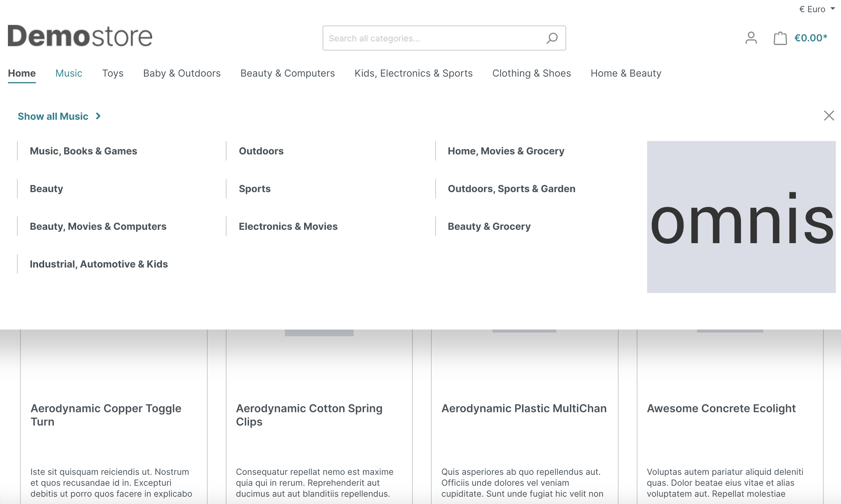Select Industrial, Automotive & Kids category
This screenshot has height=504, width=841.
(99, 263)
